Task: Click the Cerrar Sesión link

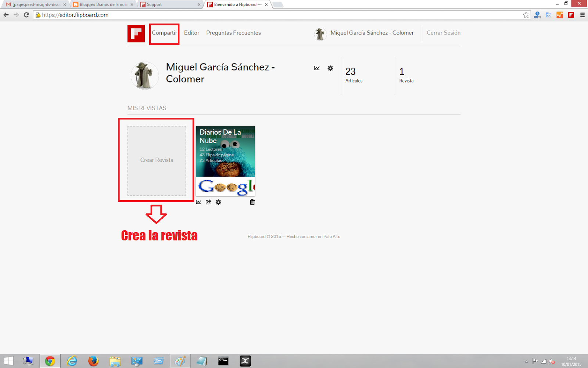Action: tap(444, 33)
